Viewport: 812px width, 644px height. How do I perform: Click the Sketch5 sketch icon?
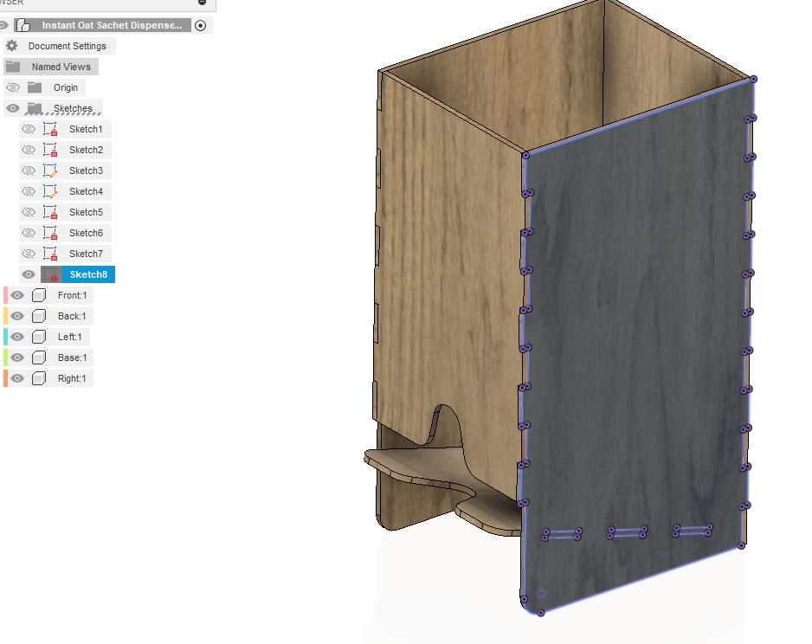tap(50, 212)
